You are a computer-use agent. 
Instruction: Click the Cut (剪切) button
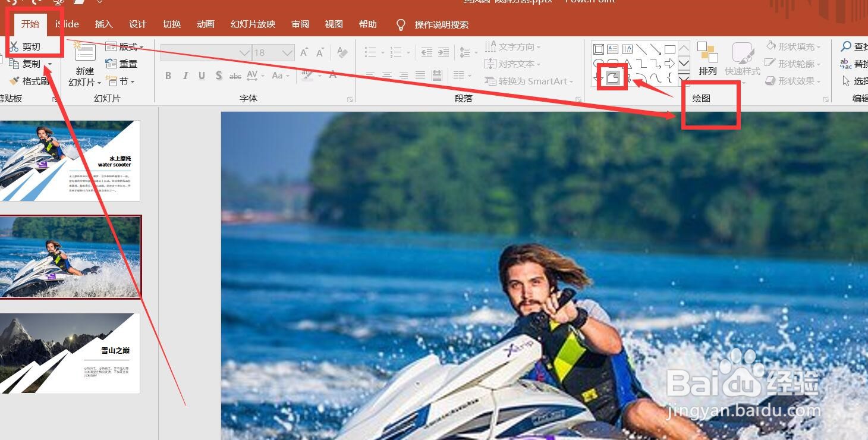(24, 46)
